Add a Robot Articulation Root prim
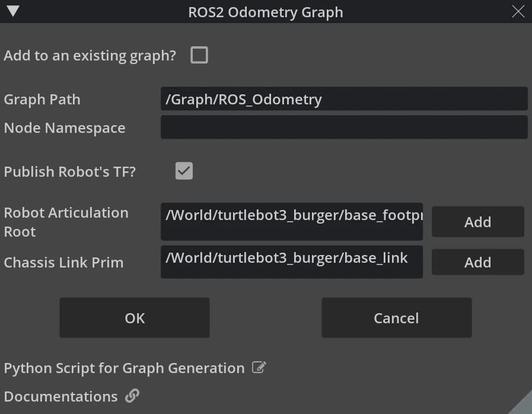 tap(477, 222)
